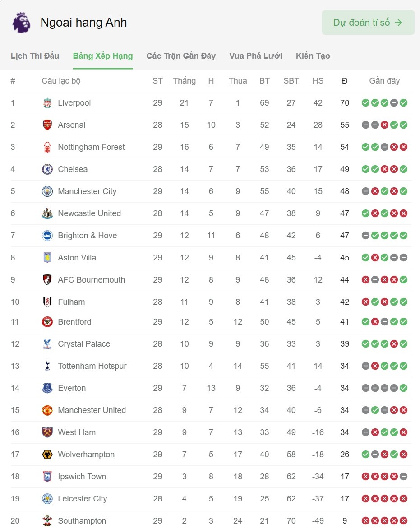This screenshot has height=529, width=420.
Task: Click the Liverpool club crest icon
Action: click(x=47, y=103)
